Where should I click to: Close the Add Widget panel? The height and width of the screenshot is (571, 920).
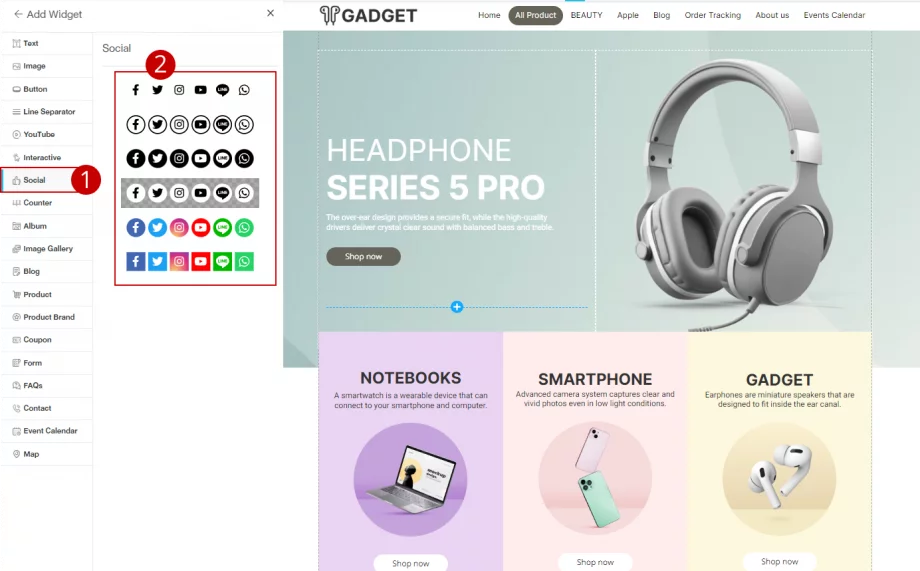270,13
